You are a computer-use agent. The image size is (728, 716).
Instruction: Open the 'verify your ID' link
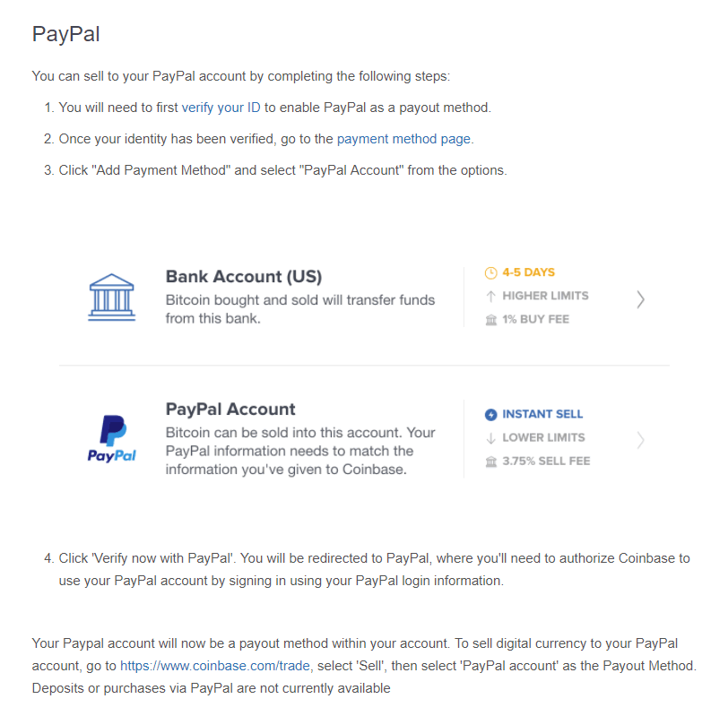[221, 108]
